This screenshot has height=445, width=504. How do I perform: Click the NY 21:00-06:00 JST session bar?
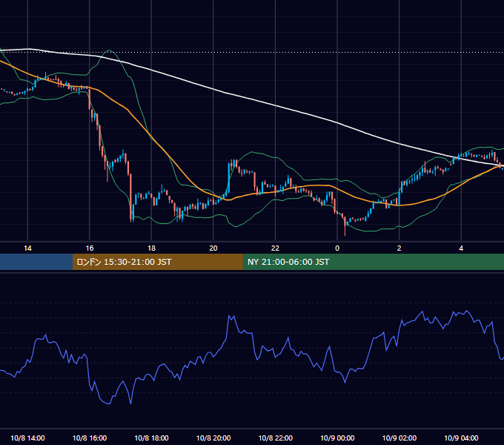point(373,262)
